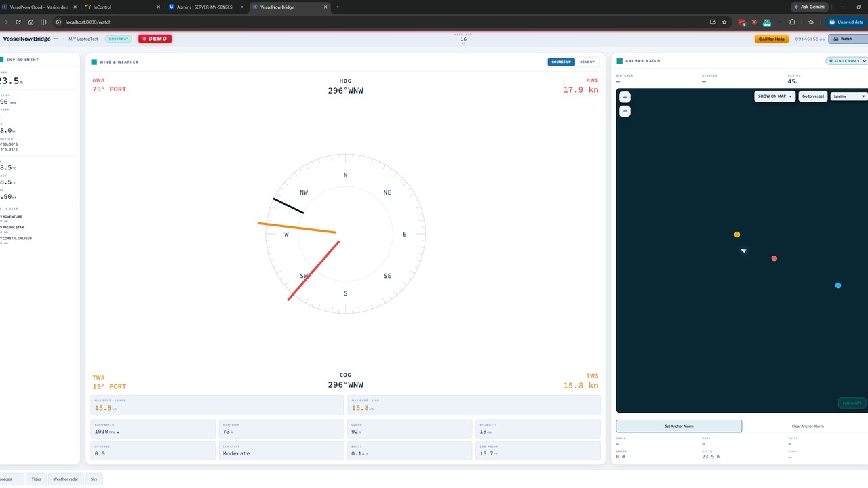Open browser favorites star list icon
This screenshot has height=488, width=868.
(811, 22)
